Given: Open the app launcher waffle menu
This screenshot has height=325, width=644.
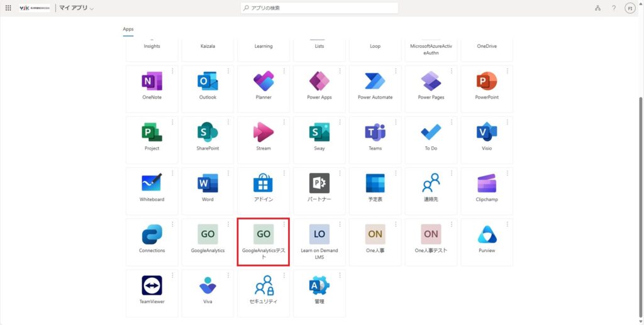Looking at the screenshot, I should 8,8.
